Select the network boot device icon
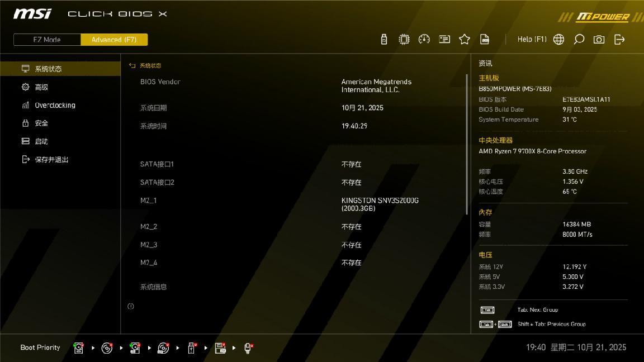Viewport: 644px width, 362px height. (248, 348)
